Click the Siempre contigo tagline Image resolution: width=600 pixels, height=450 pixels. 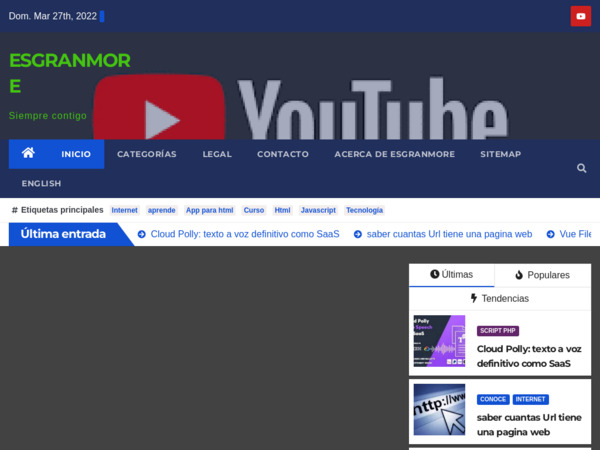(48, 116)
